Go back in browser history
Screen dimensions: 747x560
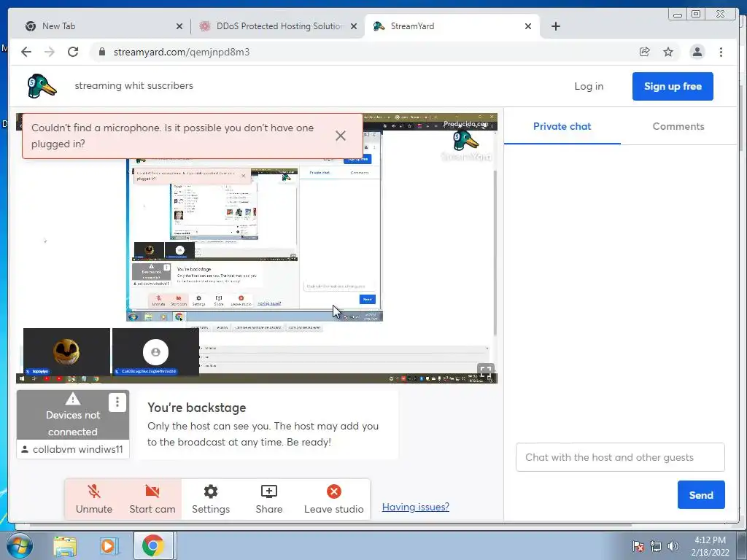pyautogui.click(x=26, y=52)
